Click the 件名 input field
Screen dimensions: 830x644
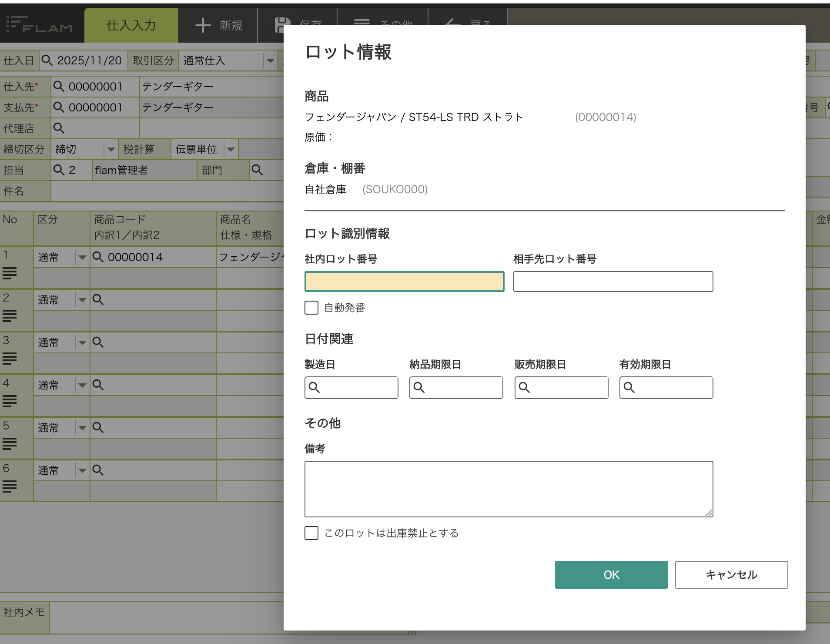click(167, 191)
